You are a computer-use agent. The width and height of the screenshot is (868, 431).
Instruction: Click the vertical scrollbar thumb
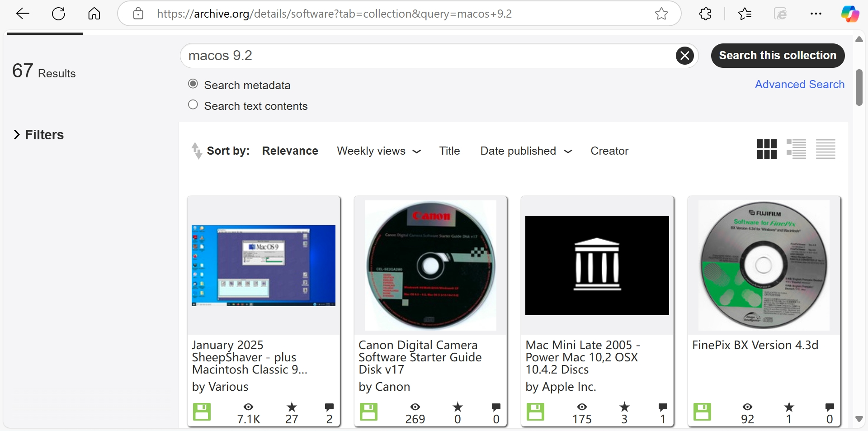(859, 87)
